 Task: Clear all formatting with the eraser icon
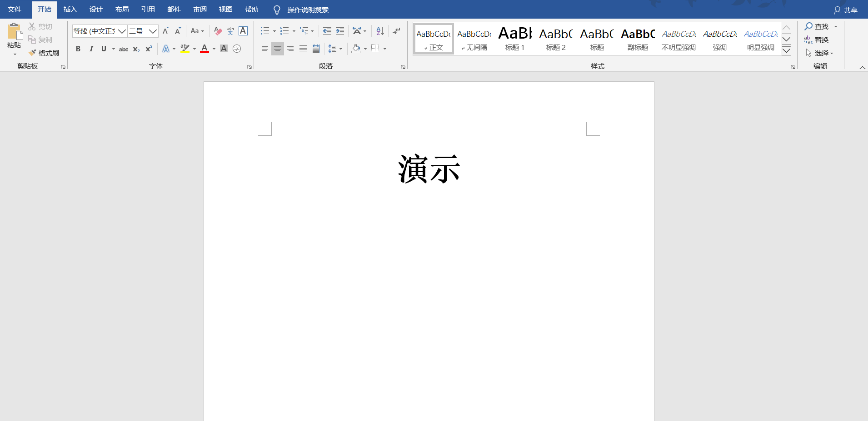218,31
